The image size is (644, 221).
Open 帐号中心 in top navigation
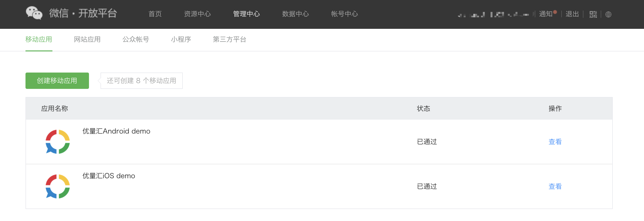[x=345, y=14]
